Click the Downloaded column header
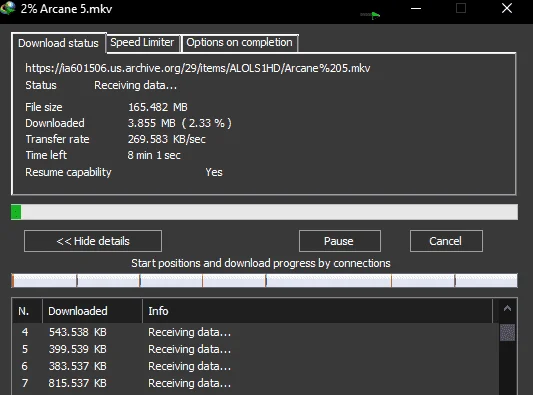This screenshot has height=395, width=533. click(92, 311)
